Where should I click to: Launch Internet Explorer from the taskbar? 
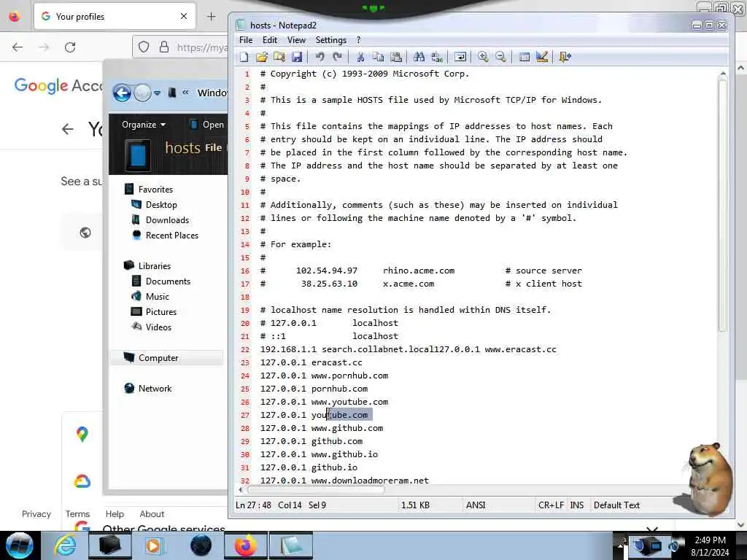click(x=65, y=545)
